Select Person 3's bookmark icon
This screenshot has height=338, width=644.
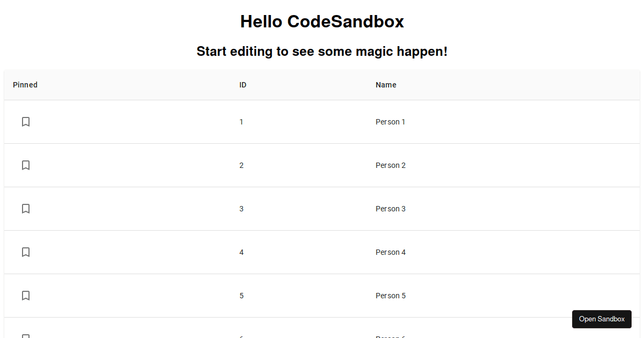tap(26, 209)
